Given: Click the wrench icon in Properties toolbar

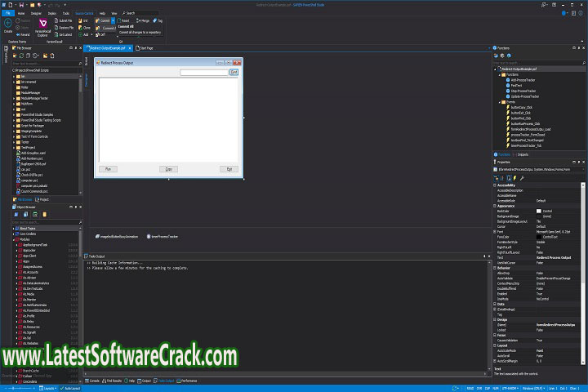Looking at the screenshot, I should point(522,178).
